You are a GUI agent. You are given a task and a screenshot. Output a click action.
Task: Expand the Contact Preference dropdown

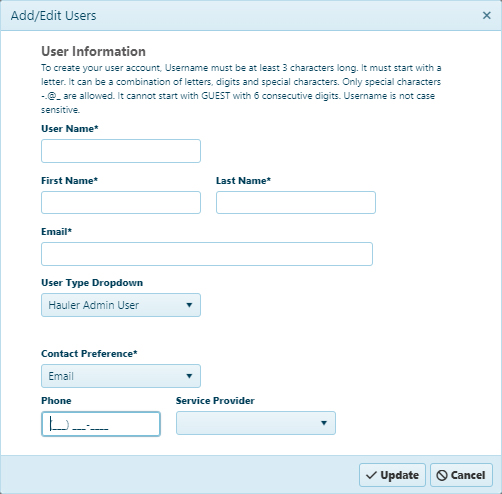coord(121,376)
